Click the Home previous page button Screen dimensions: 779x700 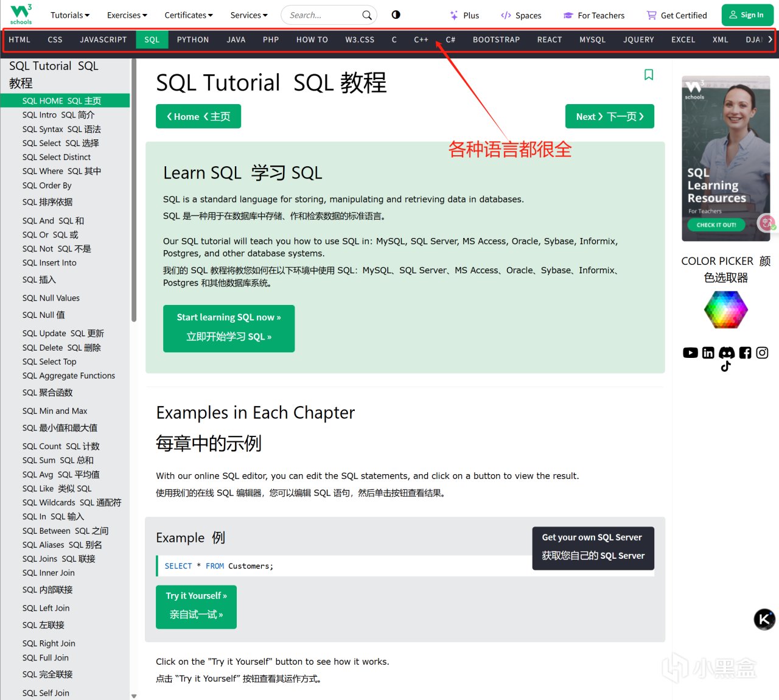(x=198, y=116)
